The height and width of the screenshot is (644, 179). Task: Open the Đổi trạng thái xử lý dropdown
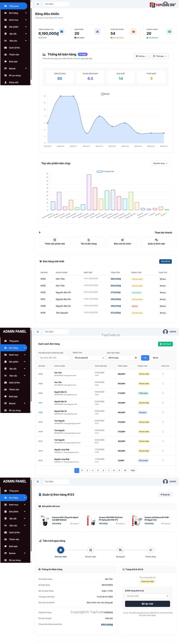pos(148,596)
